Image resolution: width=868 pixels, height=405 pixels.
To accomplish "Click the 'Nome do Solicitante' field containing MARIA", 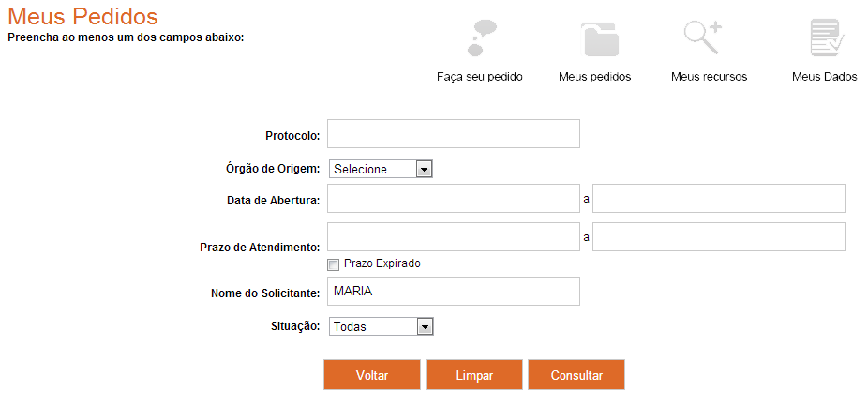I will pos(454,292).
